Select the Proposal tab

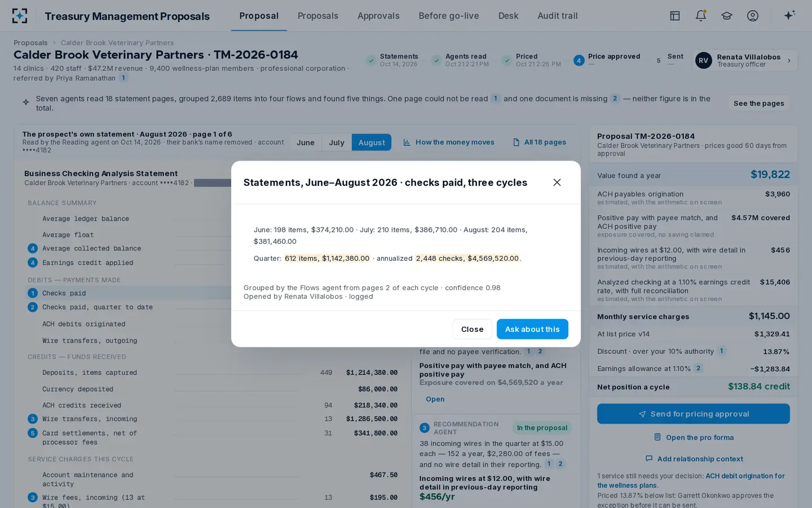click(259, 16)
